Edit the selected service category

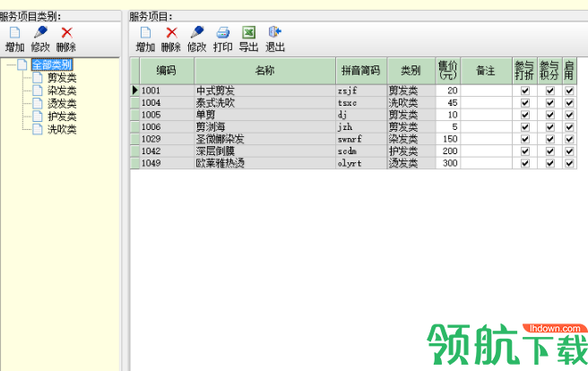[40, 39]
